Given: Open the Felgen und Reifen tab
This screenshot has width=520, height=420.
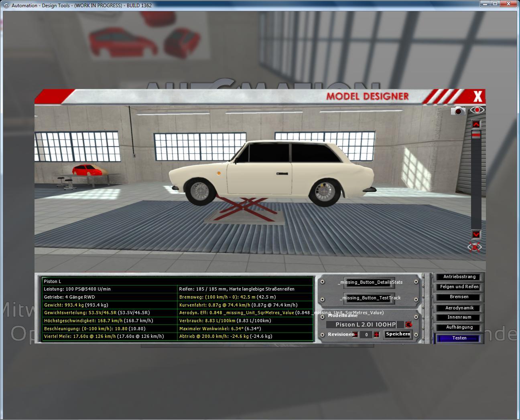Looking at the screenshot, I should tap(459, 287).
